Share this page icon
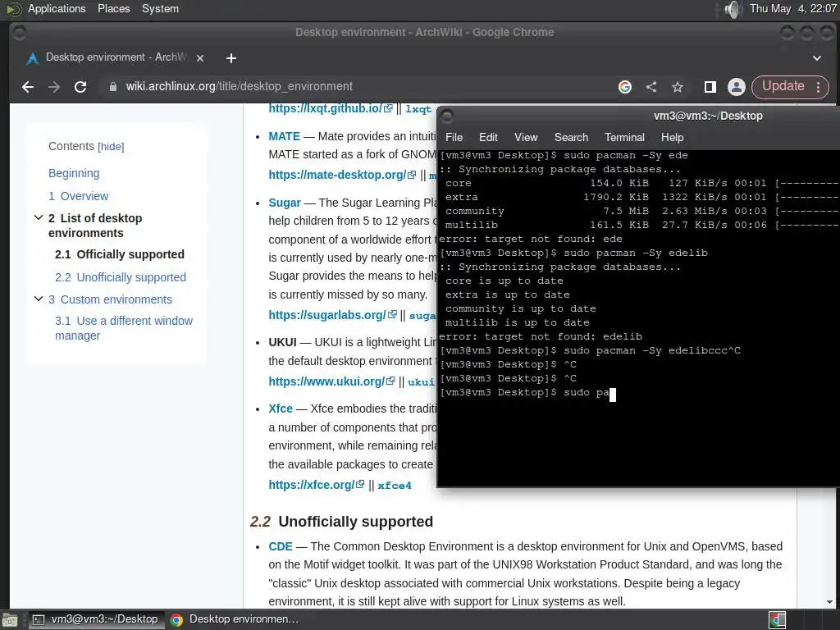Image resolution: width=840 pixels, height=630 pixels. click(x=651, y=87)
